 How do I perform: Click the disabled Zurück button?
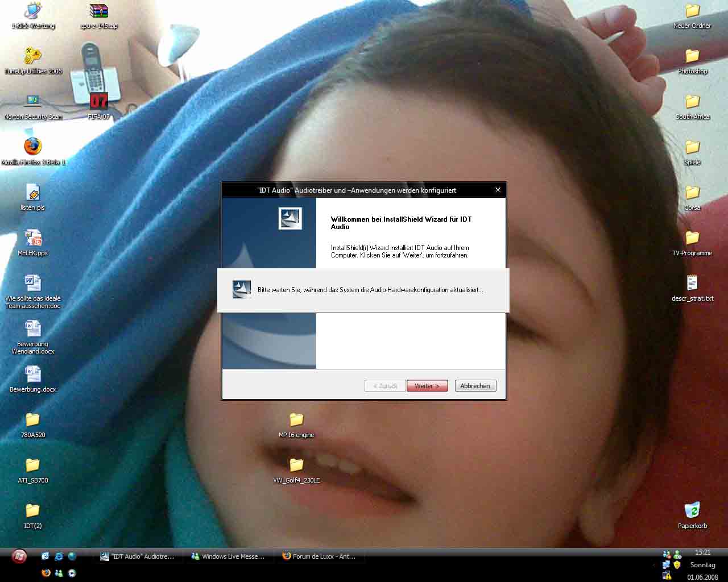click(x=385, y=386)
